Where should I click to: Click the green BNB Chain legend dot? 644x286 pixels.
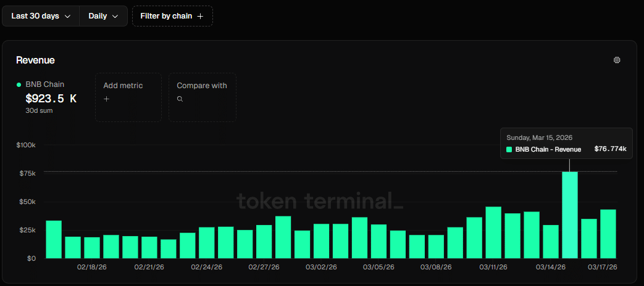pyautogui.click(x=19, y=85)
